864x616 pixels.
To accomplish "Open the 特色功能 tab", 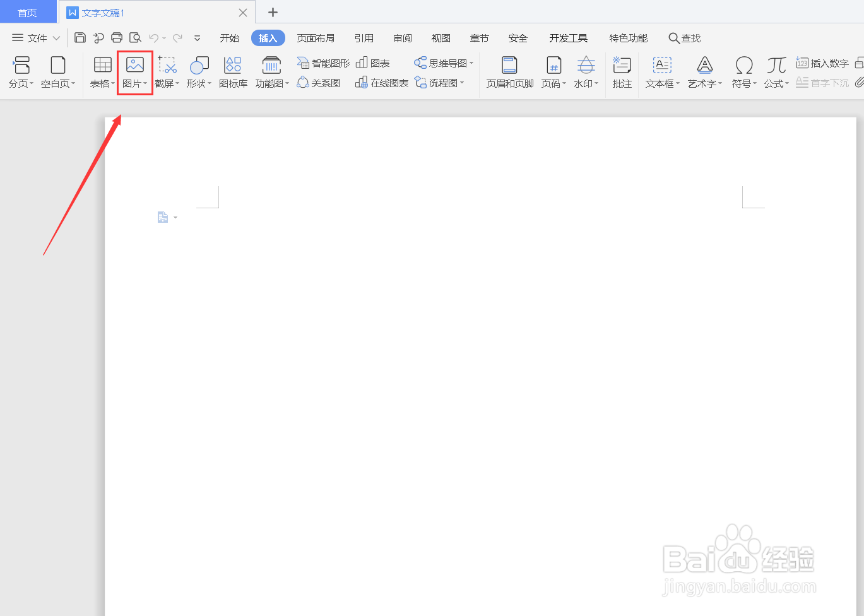I will click(629, 38).
